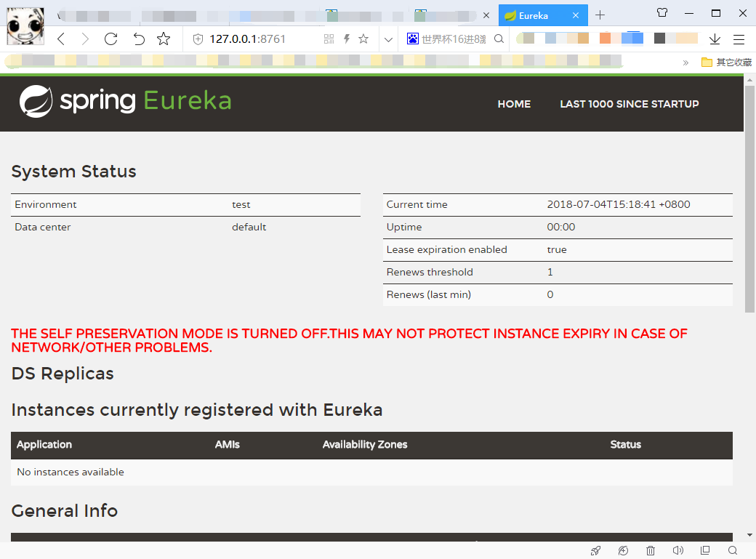Click the user avatar picture

25,26
